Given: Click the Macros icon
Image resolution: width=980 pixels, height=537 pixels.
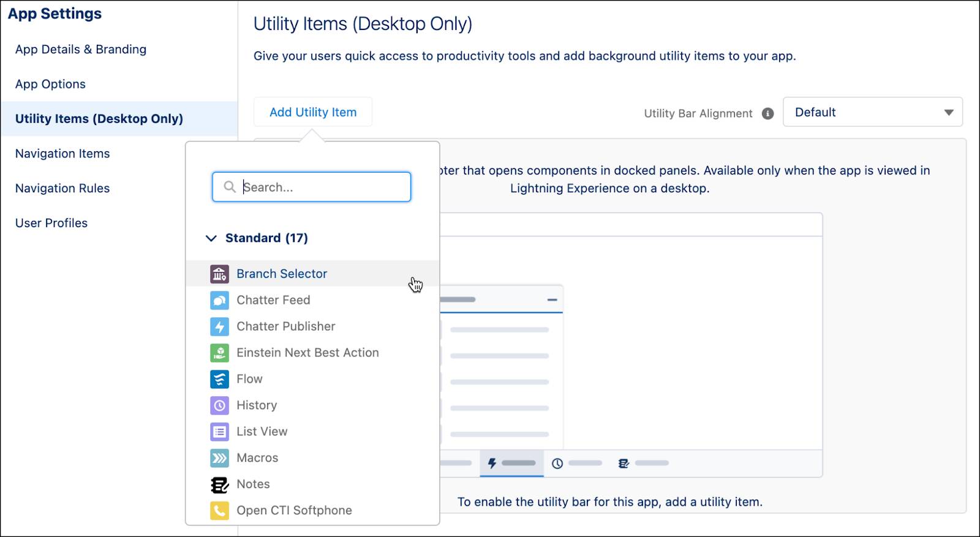Looking at the screenshot, I should pyautogui.click(x=219, y=458).
